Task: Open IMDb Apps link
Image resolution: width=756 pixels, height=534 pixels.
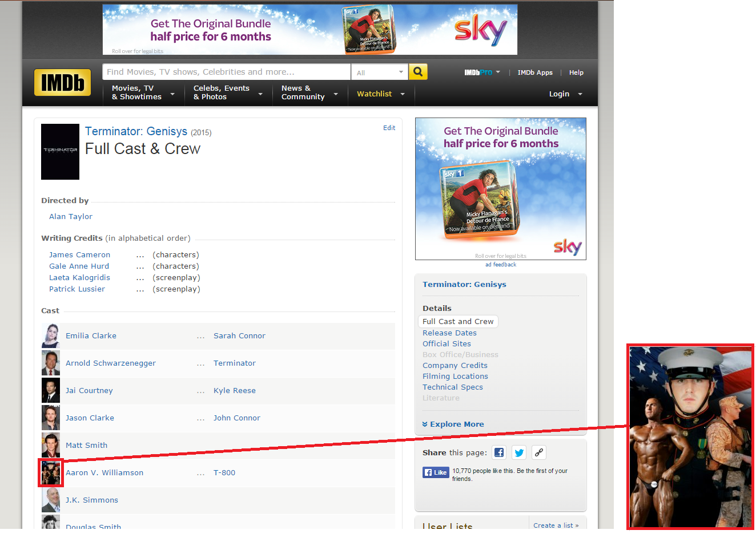Action: [x=535, y=72]
